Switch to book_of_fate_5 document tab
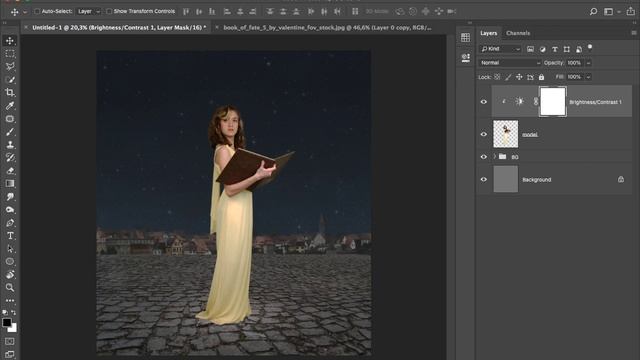The image size is (640, 360). pyautogui.click(x=327, y=28)
